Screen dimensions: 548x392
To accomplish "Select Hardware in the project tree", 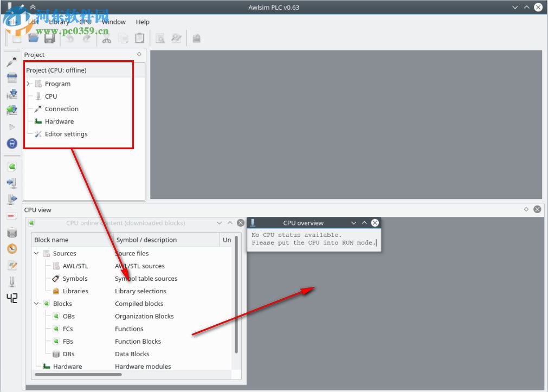I will [x=60, y=121].
